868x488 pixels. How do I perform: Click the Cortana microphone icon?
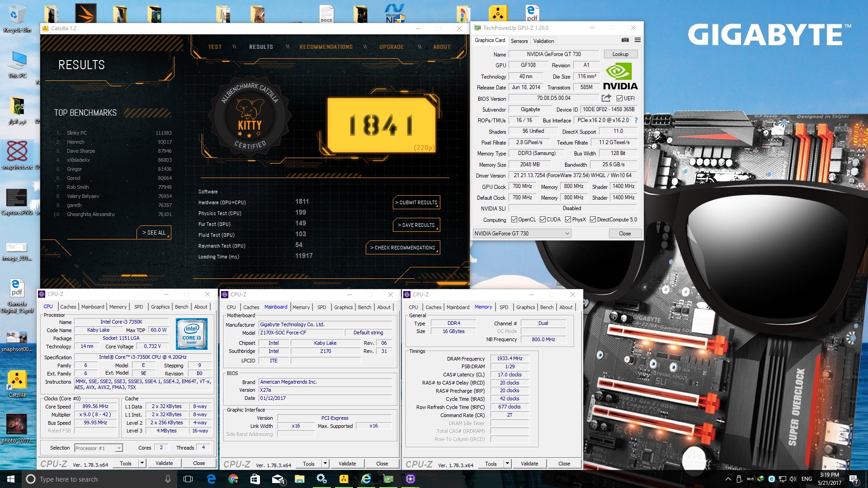[168, 479]
